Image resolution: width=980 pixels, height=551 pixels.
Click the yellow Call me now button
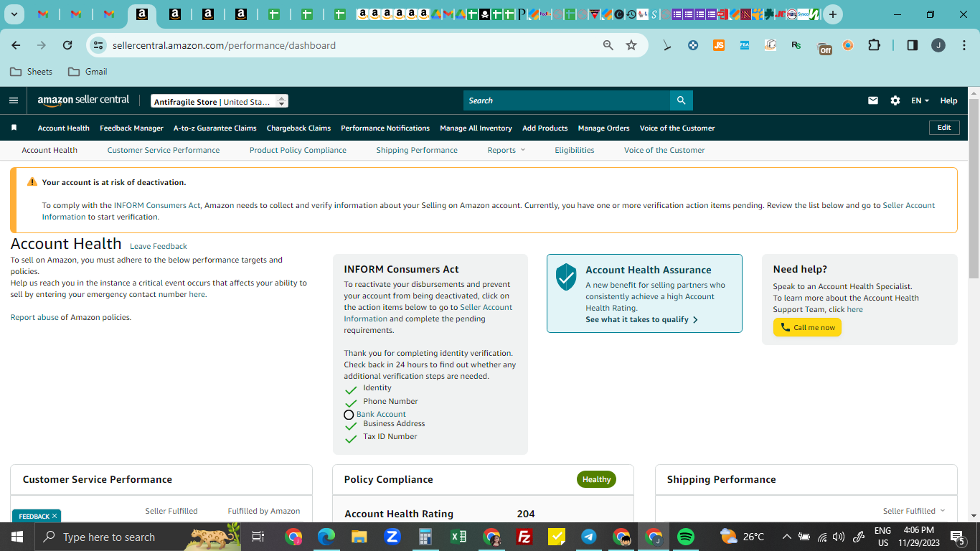[807, 327]
